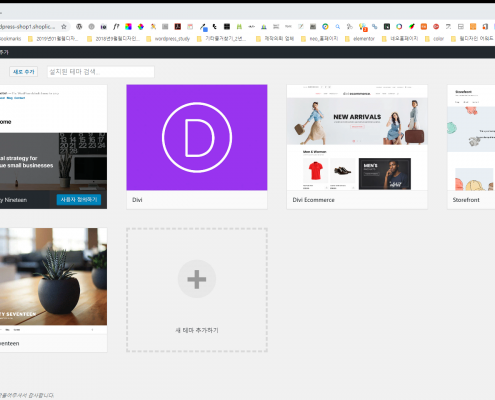Click the 새 테마 추가하기 label
This screenshot has height=400, width=495.
click(197, 330)
